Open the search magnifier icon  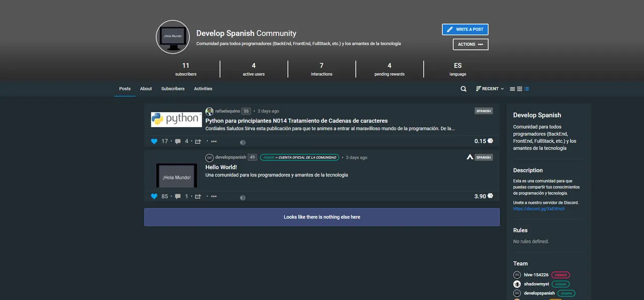463,89
